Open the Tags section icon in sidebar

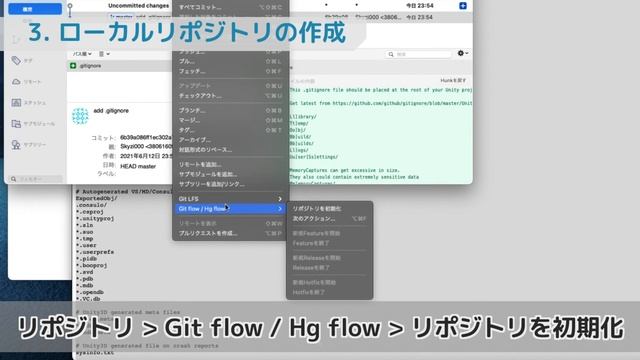16,60
